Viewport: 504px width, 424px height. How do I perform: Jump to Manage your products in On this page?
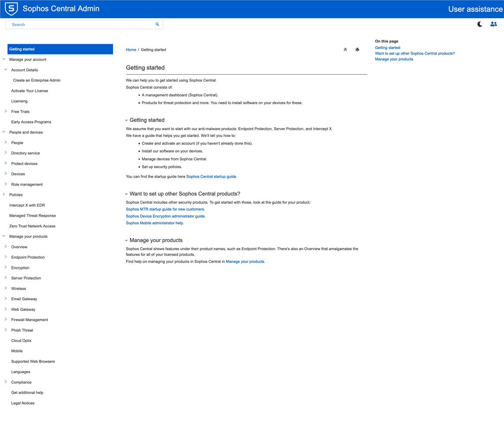tap(394, 59)
